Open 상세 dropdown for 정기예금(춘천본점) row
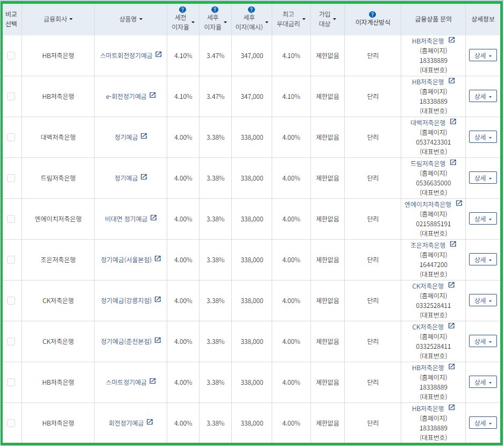The image size is (504, 446). pos(483,341)
